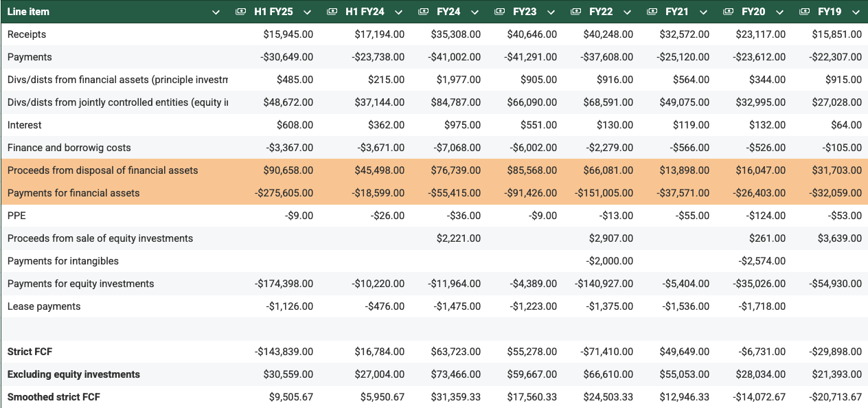Click the currency icon left of FY21 header

[652, 12]
